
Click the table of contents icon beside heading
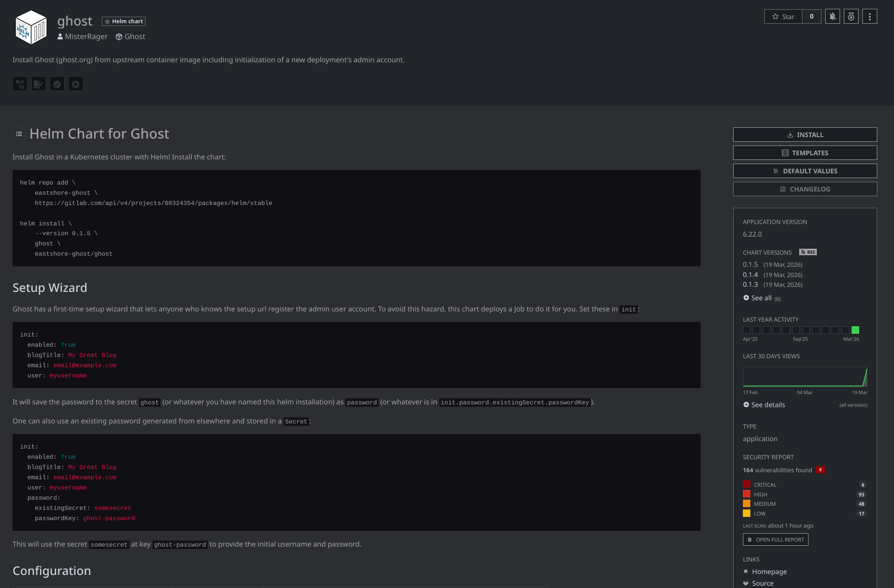pos(19,134)
